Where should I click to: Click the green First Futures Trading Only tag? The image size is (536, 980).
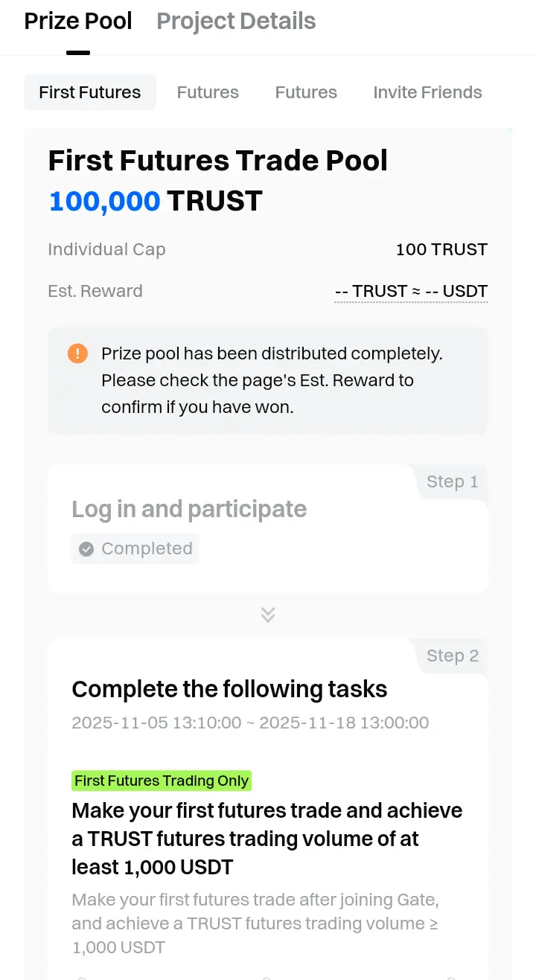[x=162, y=781]
